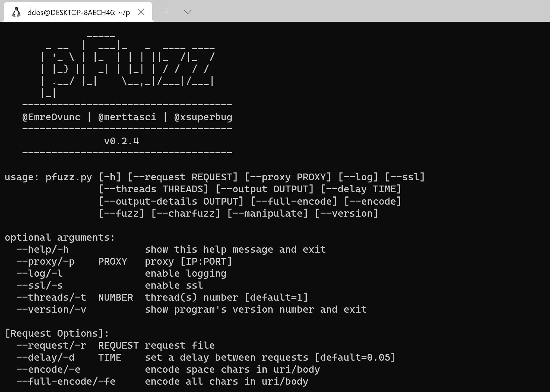Click 'enable ssl' description
The image size is (550, 392).
click(x=174, y=286)
